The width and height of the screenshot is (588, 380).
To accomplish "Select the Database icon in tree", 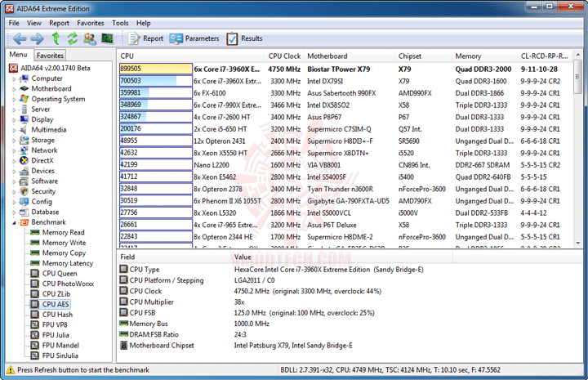I will coord(24,212).
